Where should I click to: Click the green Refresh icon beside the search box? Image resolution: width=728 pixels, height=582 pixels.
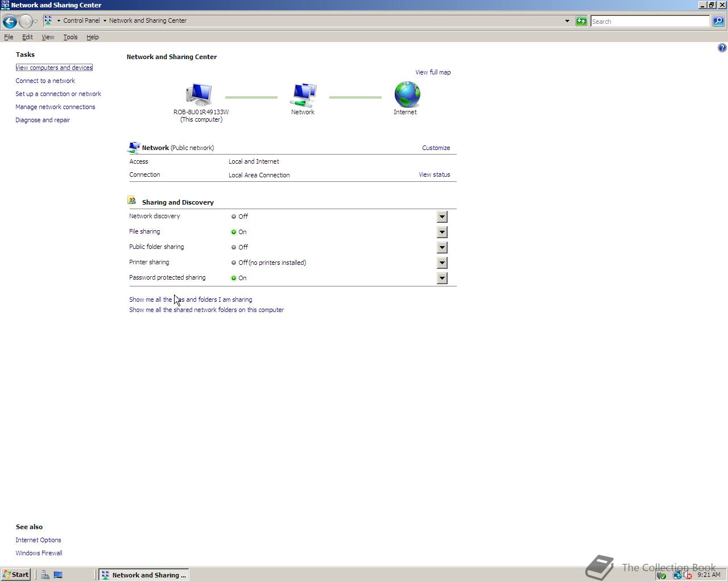[581, 21]
